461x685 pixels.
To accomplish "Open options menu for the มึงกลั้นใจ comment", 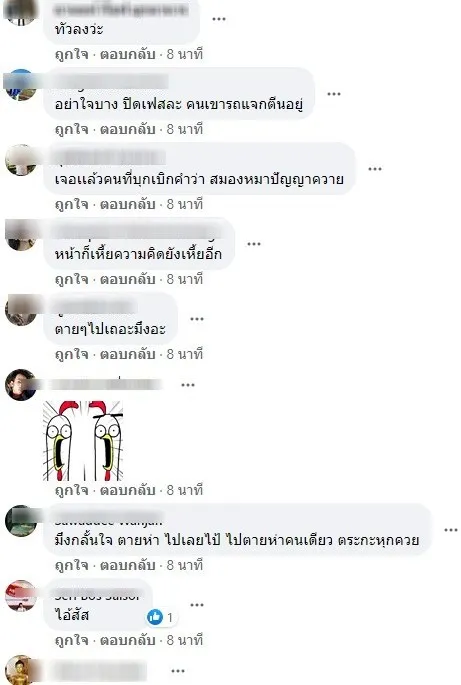I will click(x=451, y=530).
